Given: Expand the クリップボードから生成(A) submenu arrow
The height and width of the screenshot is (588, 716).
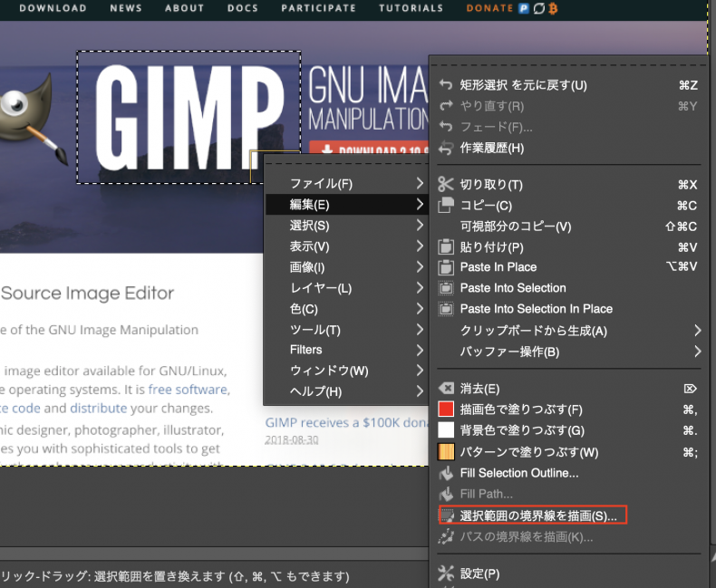Looking at the screenshot, I should (x=697, y=330).
